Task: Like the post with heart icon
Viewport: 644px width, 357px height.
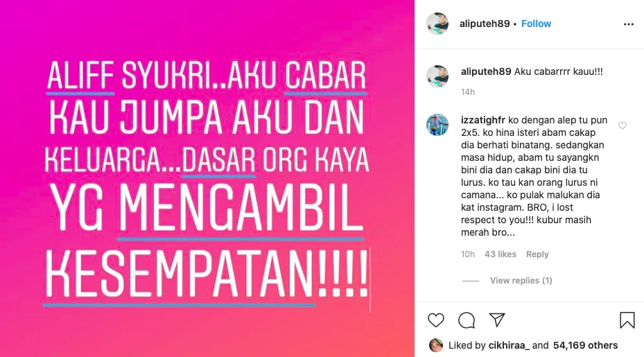Action: (x=436, y=320)
